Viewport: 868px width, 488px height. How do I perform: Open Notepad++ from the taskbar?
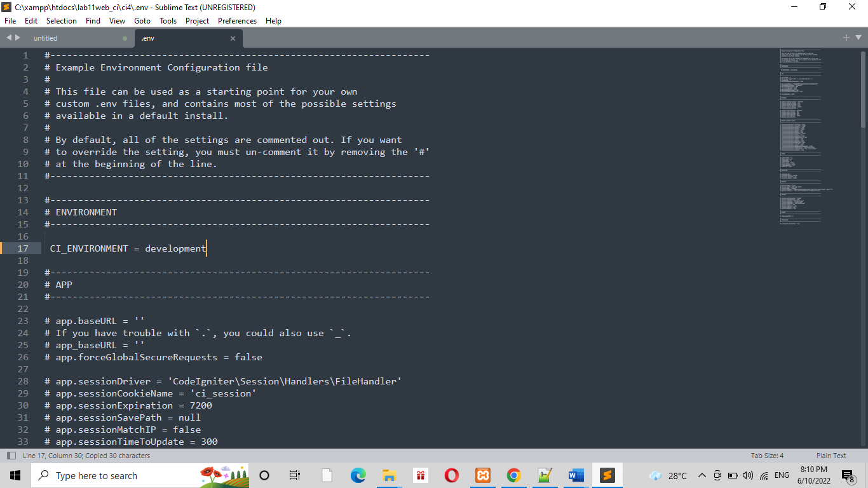click(545, 475)
